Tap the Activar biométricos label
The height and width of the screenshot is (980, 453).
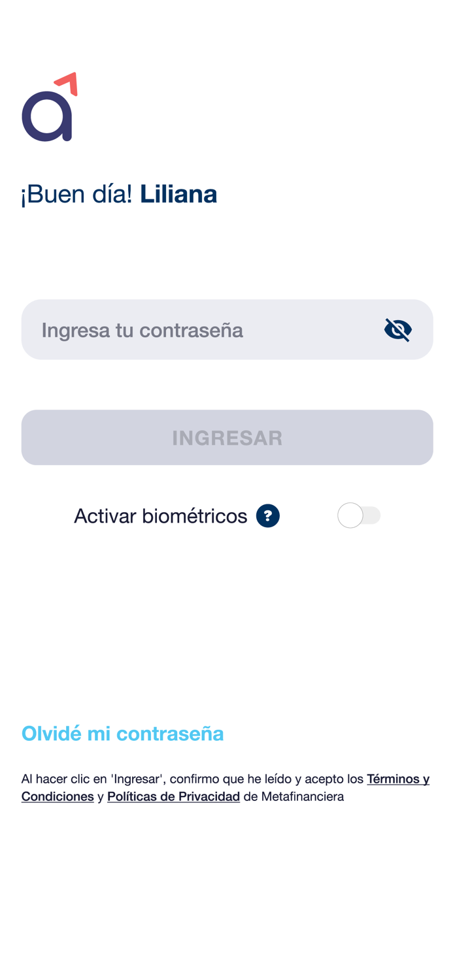[160, 515]
